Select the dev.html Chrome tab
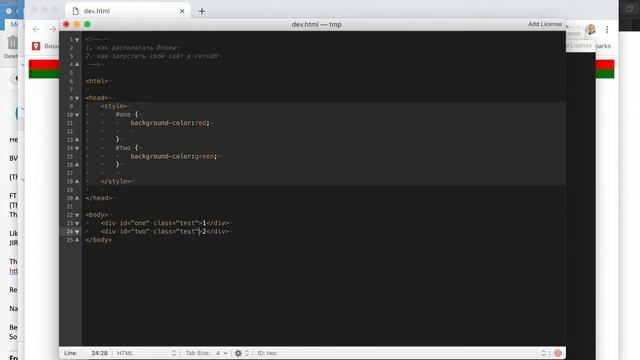640x360 pixels. (127, 11)
